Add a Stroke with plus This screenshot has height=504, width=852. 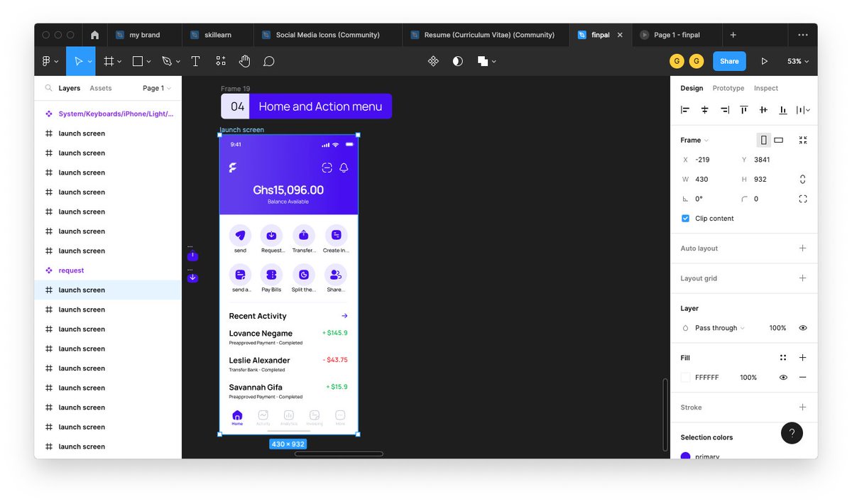click(x=803, y=407)
